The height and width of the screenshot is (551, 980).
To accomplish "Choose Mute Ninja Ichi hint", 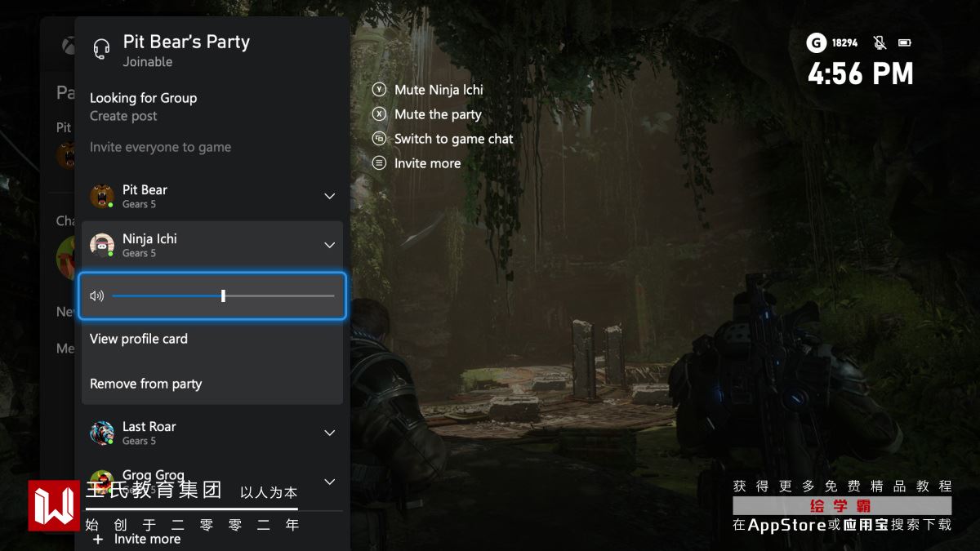I will point(439,90).
